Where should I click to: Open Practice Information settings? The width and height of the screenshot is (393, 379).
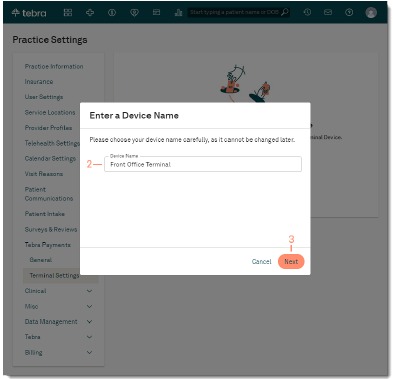pos(54,66)
